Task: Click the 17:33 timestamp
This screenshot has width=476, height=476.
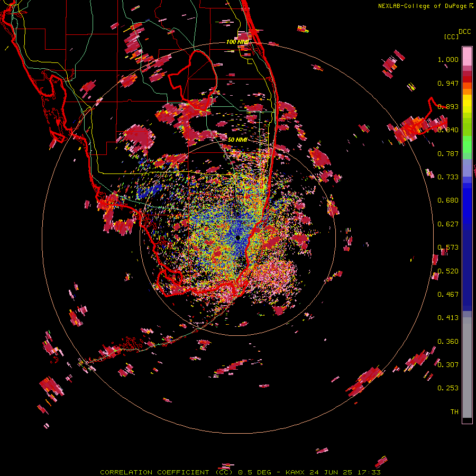Action: click(x=369, y=472)
